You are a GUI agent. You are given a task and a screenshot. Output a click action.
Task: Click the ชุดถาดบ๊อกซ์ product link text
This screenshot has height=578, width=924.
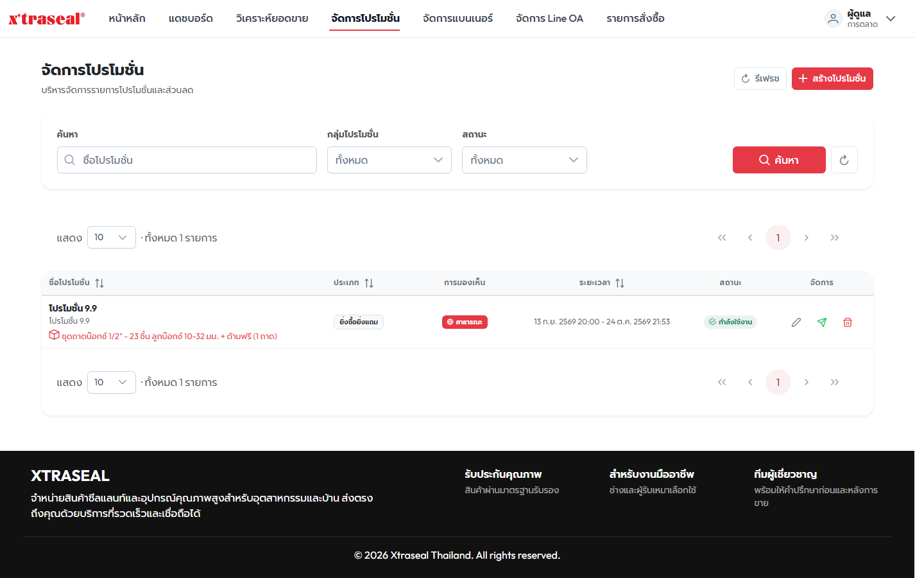point(169,336)
